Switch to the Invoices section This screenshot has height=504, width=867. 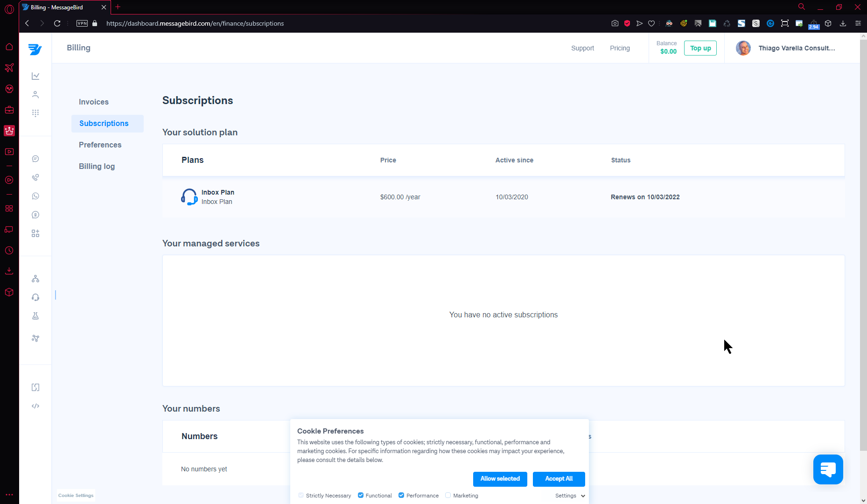(x=94, y=102)
